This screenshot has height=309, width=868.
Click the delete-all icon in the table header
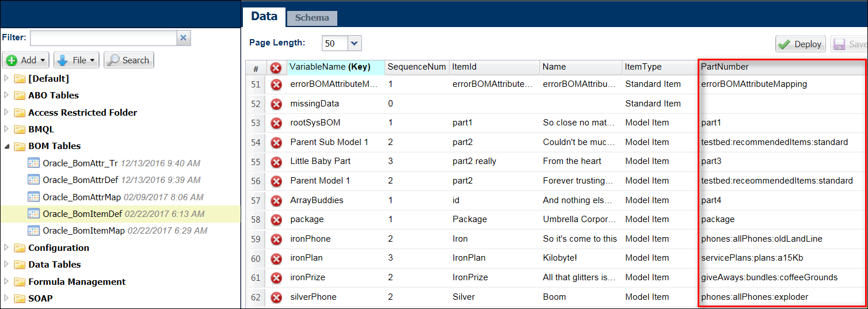coord(276,68)
